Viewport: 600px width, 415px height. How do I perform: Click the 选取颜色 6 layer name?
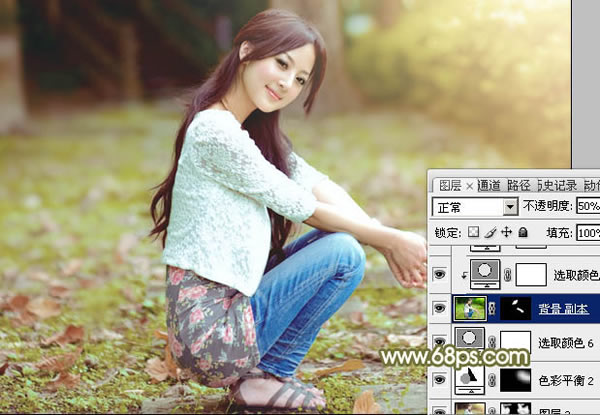pyautogui.click(x=566, y=343)
